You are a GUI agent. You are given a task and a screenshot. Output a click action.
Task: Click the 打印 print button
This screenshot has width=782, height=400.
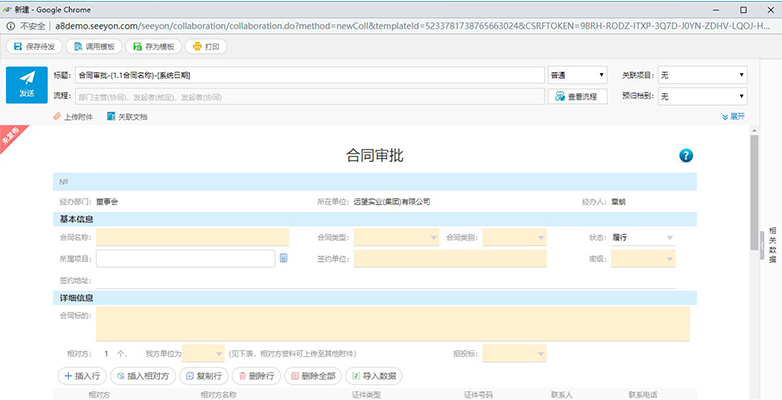[x=205, y=46]
